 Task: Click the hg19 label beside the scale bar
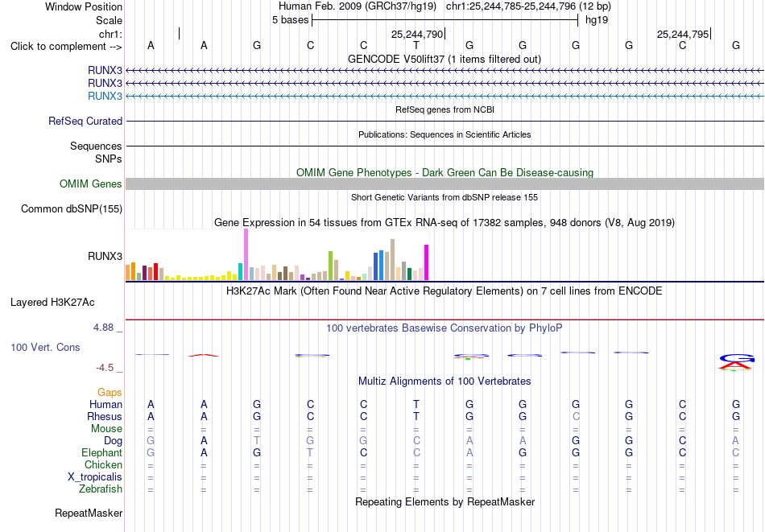coord(597,20)
